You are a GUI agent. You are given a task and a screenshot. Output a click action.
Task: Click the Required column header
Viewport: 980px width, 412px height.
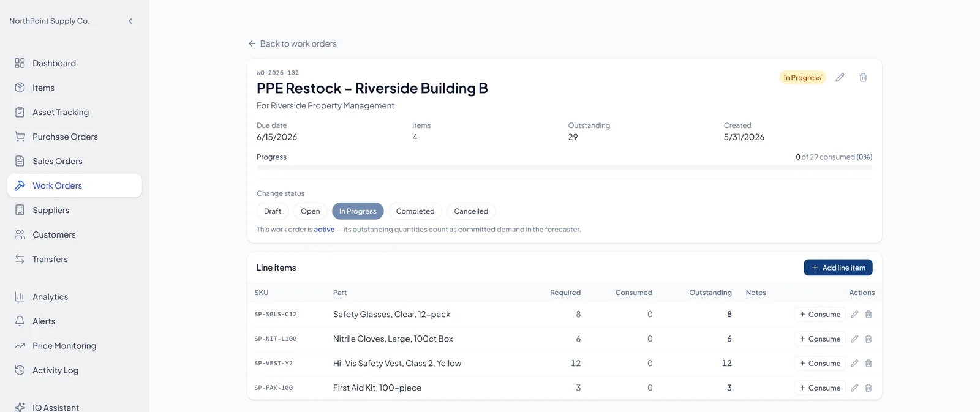click(565, 293)
